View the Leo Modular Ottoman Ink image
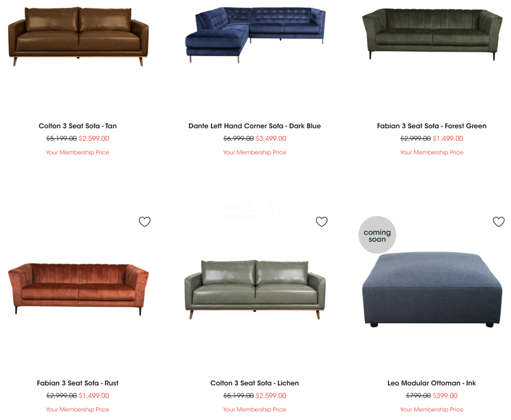This screenshot has height=420, width=511. point(432,289)
